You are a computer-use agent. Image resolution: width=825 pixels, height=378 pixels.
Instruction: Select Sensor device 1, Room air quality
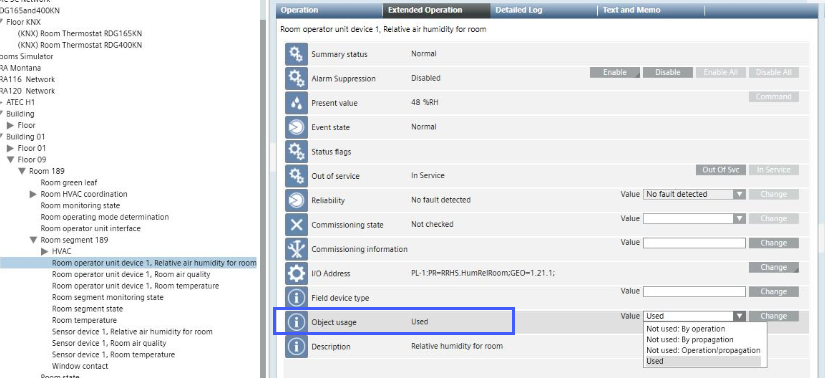[x=109, y=343]
